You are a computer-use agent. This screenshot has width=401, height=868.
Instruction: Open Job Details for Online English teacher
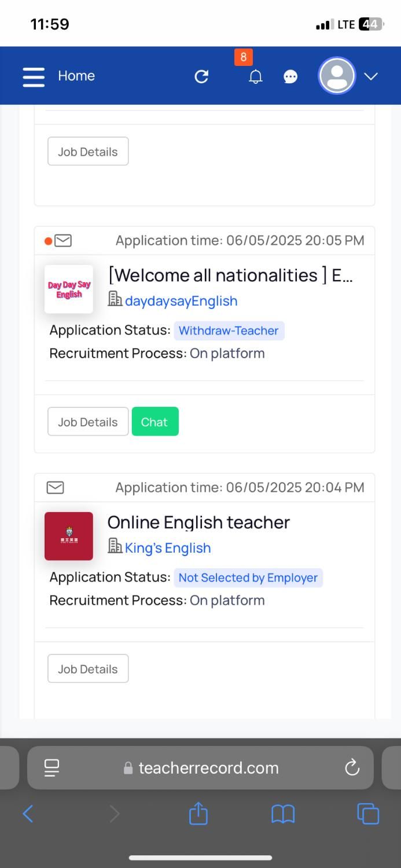(x=88, y=669)
